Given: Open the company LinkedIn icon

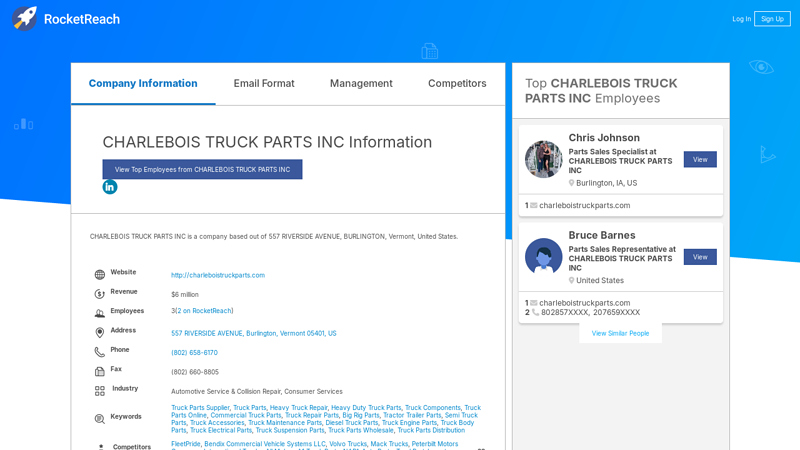Looking at the screenshot, I should (x=110, y=187).
